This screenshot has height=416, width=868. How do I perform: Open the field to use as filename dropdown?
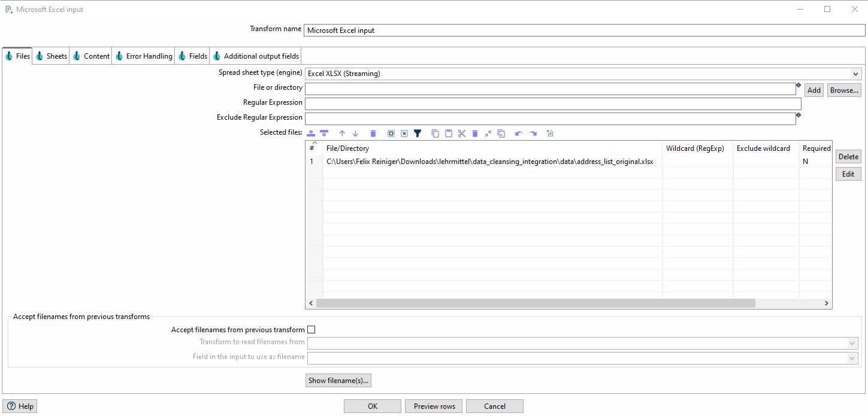851,358
